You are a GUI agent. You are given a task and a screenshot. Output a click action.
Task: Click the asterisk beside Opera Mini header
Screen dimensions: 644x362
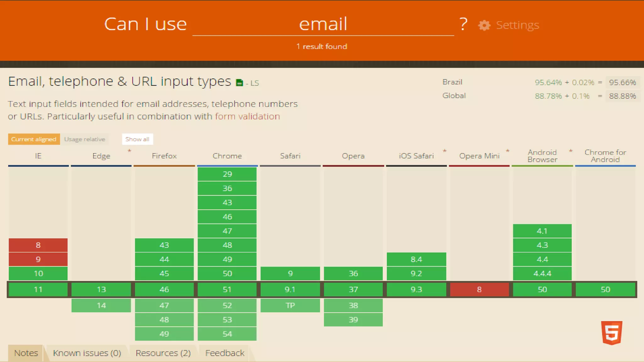[x=508, y=151]
